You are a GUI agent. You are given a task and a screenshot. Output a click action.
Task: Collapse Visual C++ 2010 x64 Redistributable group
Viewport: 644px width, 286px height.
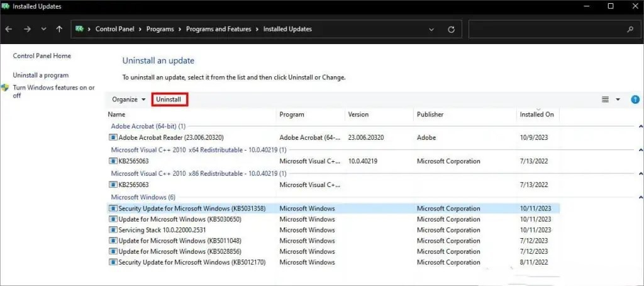click(641, 150)
